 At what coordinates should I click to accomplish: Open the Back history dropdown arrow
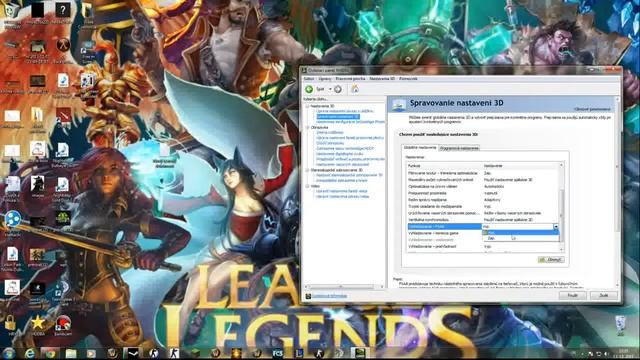click(x=330, y=89)
